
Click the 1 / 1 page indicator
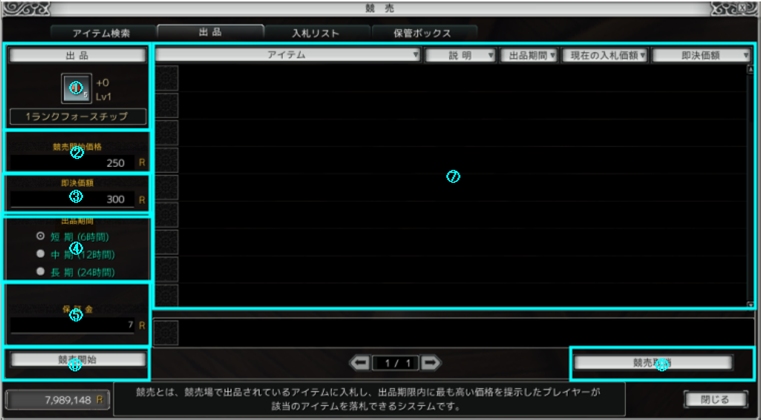(x=396, y=363)
